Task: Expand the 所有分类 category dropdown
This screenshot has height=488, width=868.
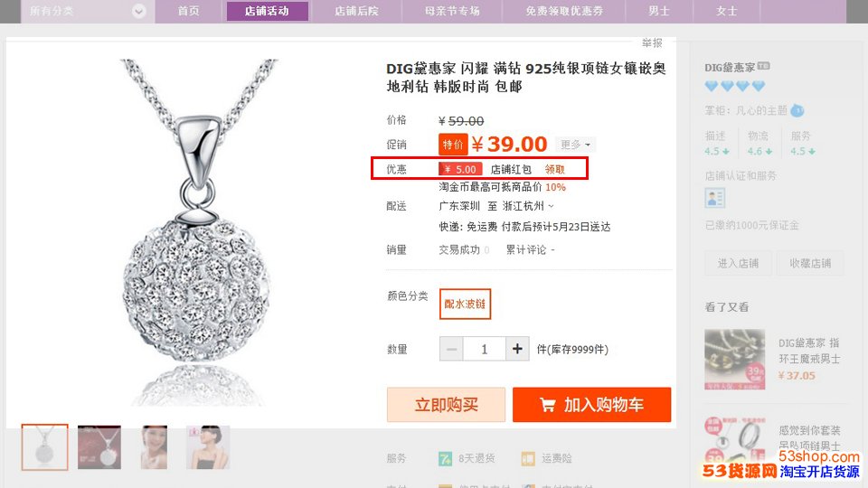Action: (x=139, y=11)
